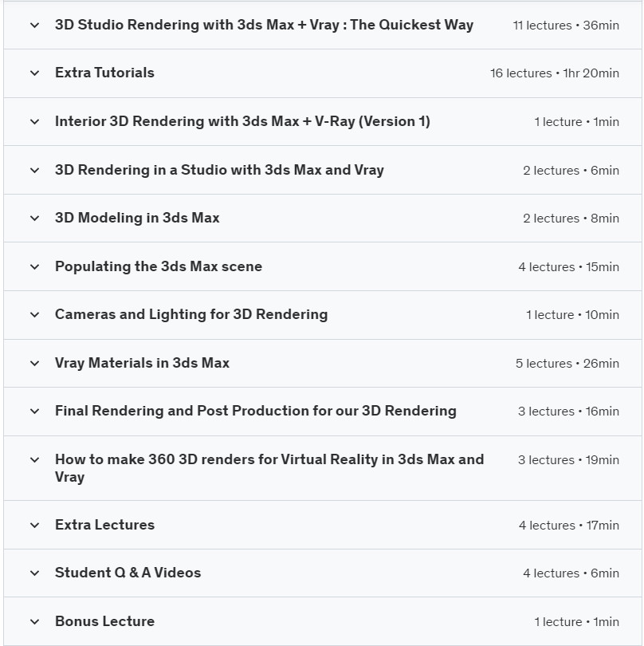This screenshot has width=644, height=646.
Task: Expand the Extra Lectures section
Action: (x=323, y=525)
